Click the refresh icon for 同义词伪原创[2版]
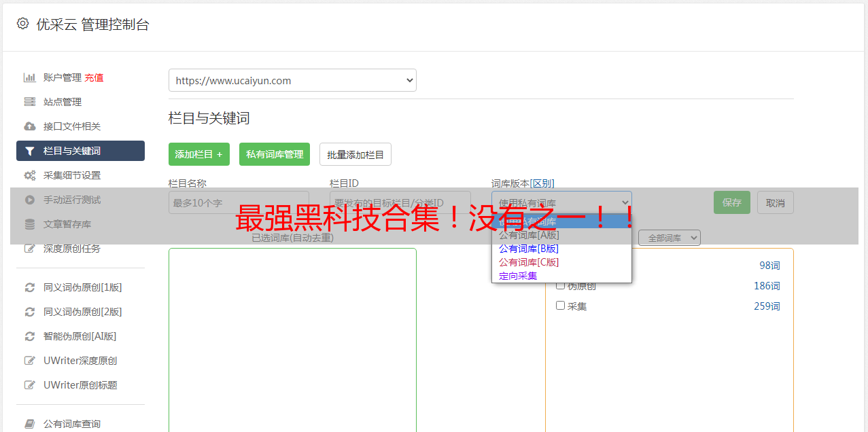 click(29, 312)
